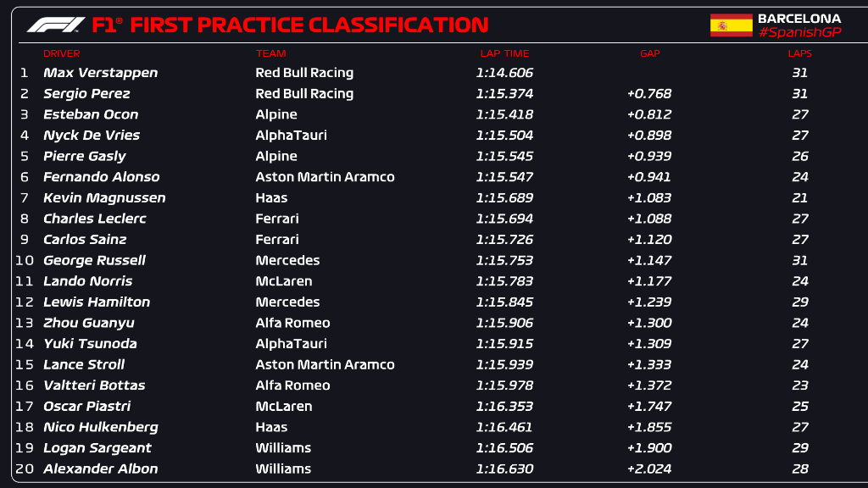This screenshot has height=488, width=868.
Task: Click the BARCELONA location label
Action: tap(798, 18)
